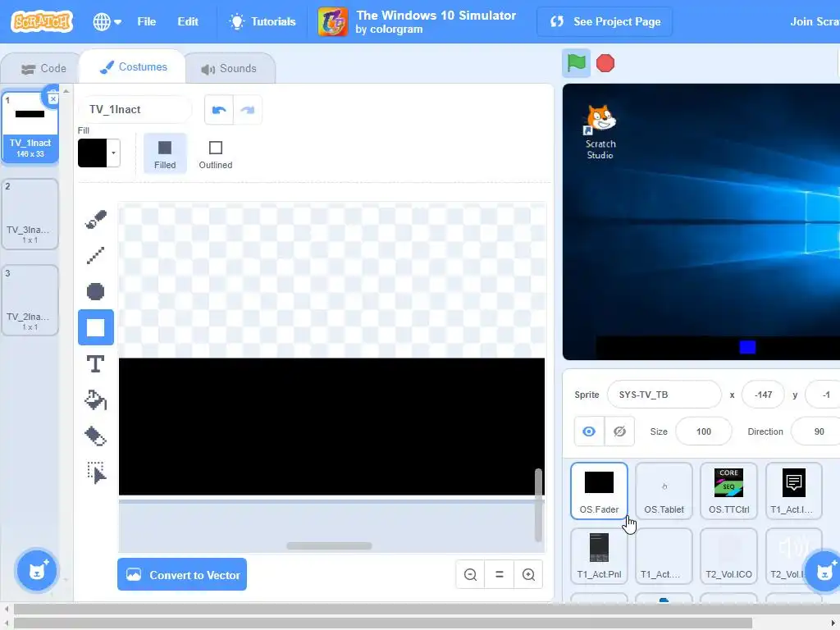Select the Select marquee tool
This screenshot has width=840, height=630.
coord(96,472)
